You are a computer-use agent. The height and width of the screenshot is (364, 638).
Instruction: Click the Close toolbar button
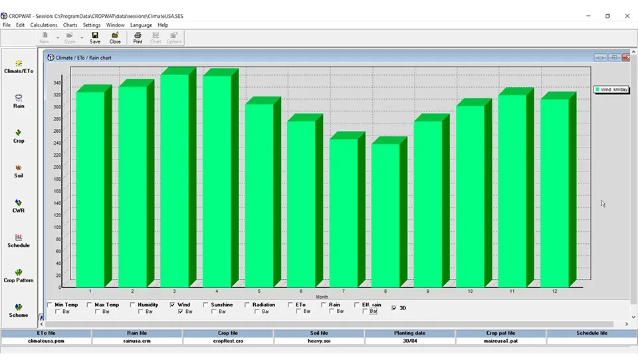tap(115, 37)
